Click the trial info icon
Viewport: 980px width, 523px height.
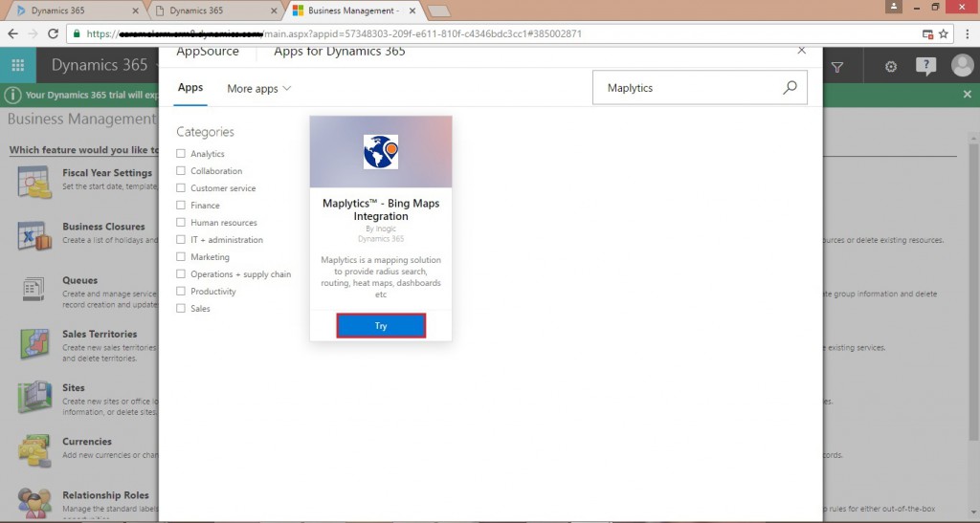[12, 95]
